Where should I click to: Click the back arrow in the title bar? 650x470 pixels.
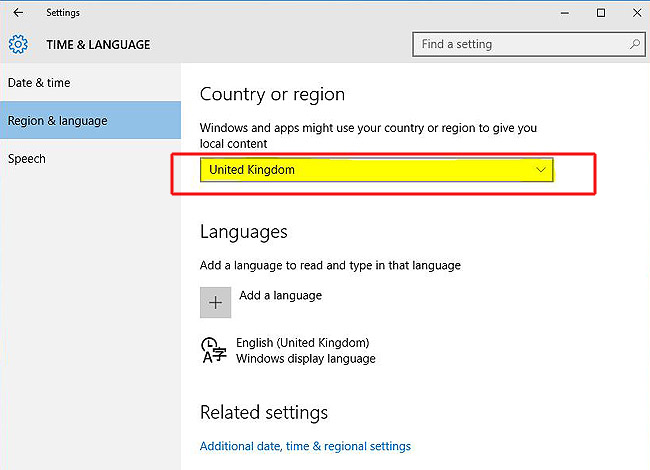coord(18,13)
